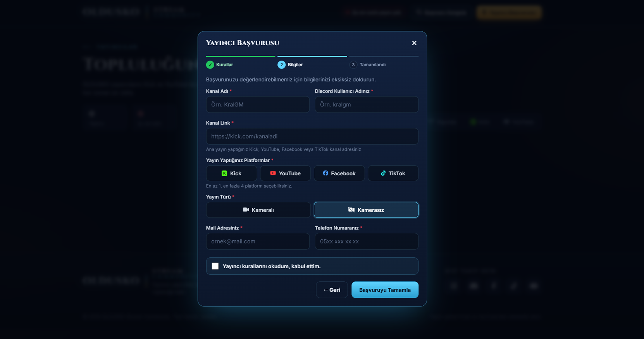This screenshot has width=644, height=339.
Task: Toggle the Kick platform option
Action: coord(231,173)
